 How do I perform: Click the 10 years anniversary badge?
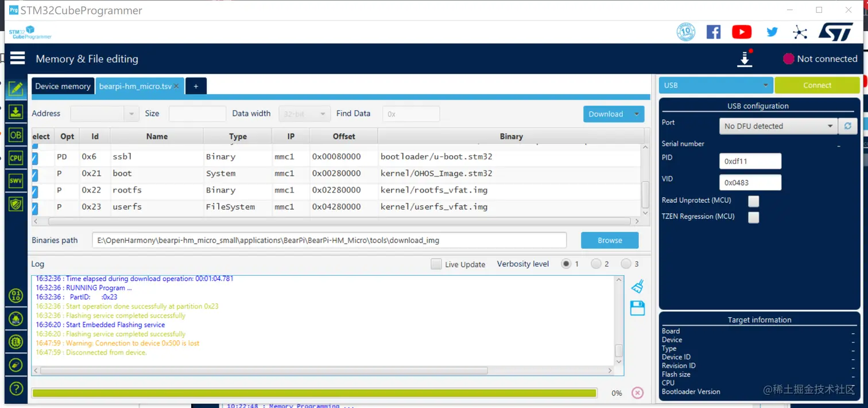point(686,32)
